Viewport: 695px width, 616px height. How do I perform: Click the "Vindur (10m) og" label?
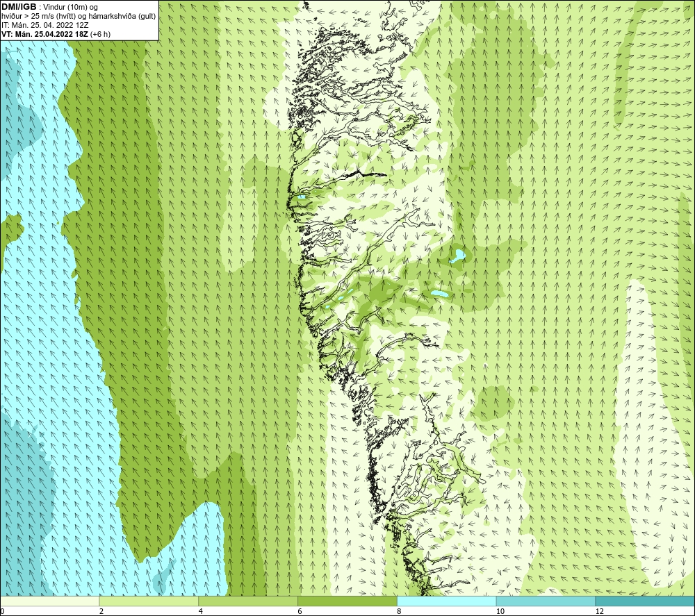(x=71, y=8)
